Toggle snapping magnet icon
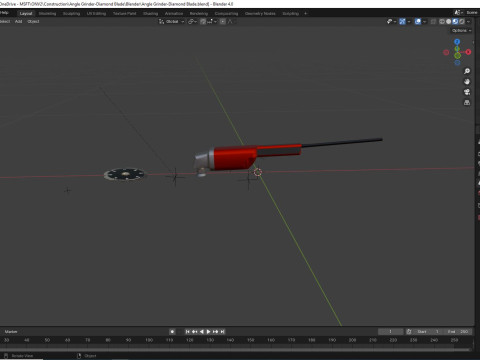The image size is (480, 360). point(203,22)
